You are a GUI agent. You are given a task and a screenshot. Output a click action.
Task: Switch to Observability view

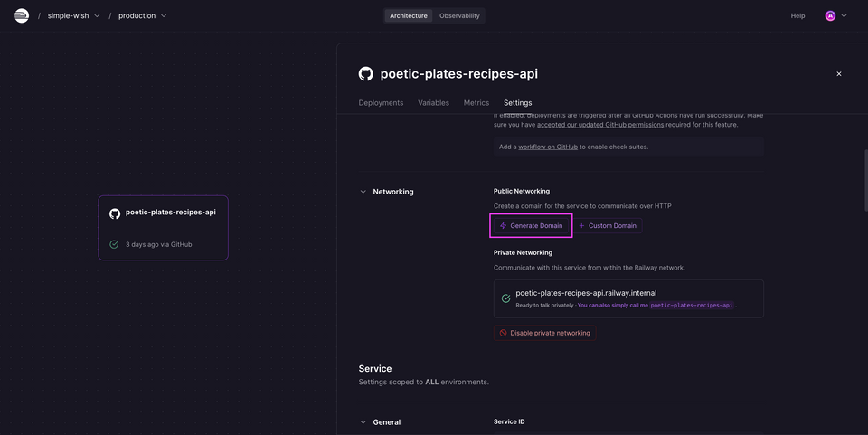[x=459, y=15]
